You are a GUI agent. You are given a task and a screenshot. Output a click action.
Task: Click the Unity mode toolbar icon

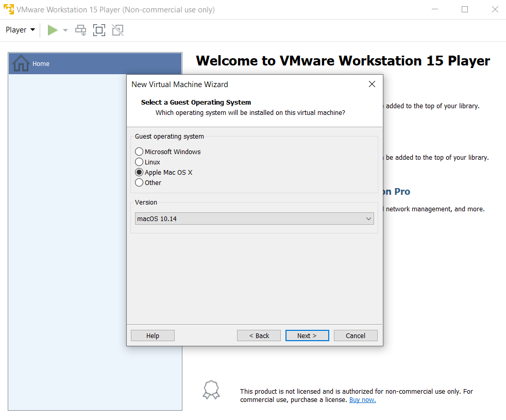[118, 30]
